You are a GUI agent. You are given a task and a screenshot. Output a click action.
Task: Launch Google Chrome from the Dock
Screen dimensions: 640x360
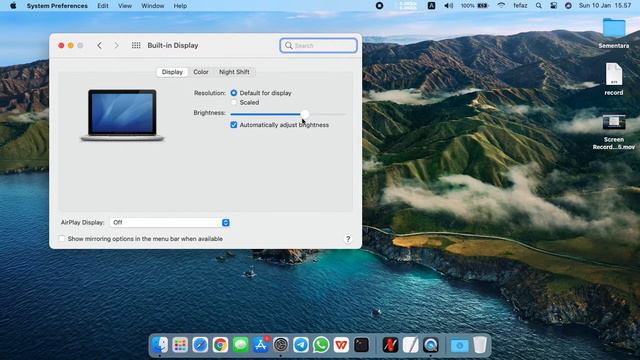(x=220, y=345)
